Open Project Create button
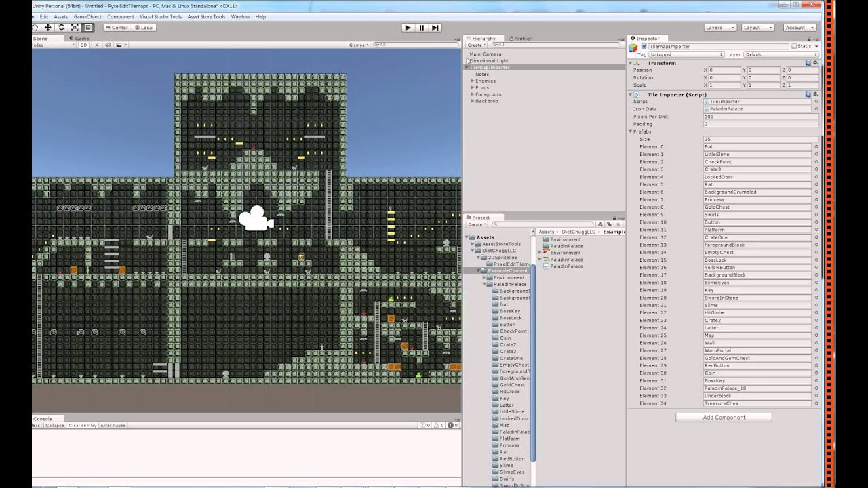 click(476, 224)
